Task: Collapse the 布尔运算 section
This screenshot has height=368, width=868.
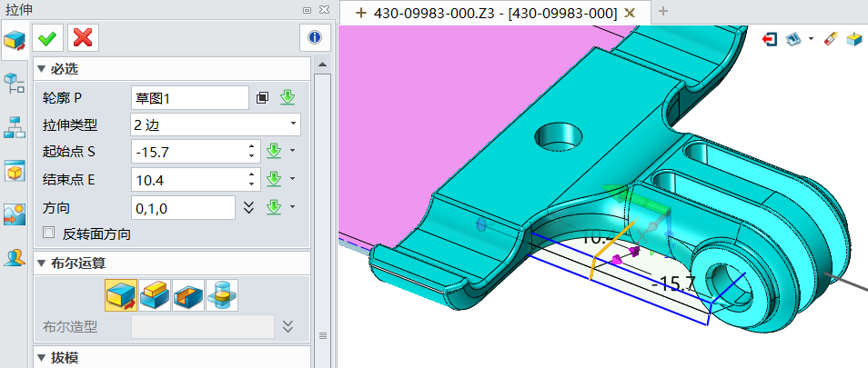Action: [x=41, y=264]
